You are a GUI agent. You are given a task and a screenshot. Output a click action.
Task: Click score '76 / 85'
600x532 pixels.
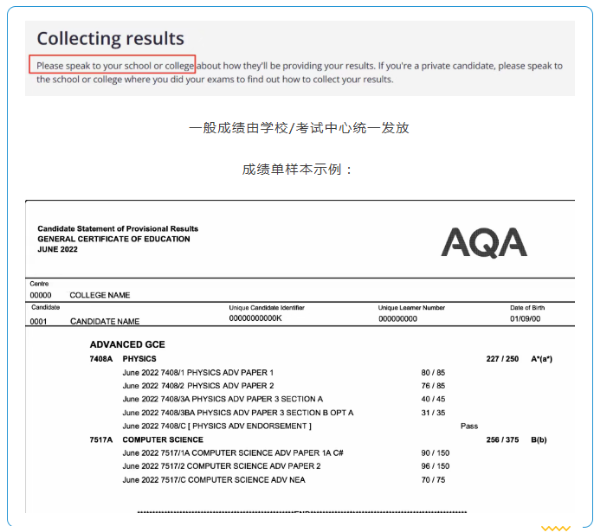433,385
